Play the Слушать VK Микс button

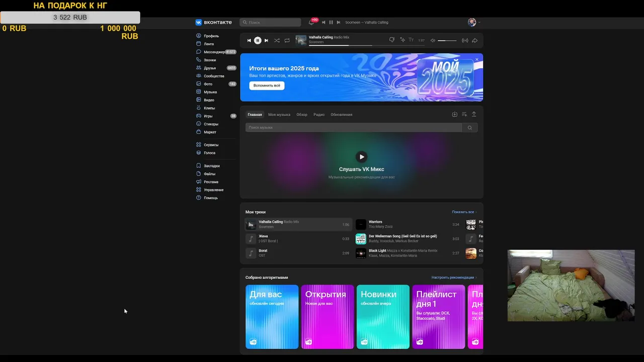tap(361, 157)
